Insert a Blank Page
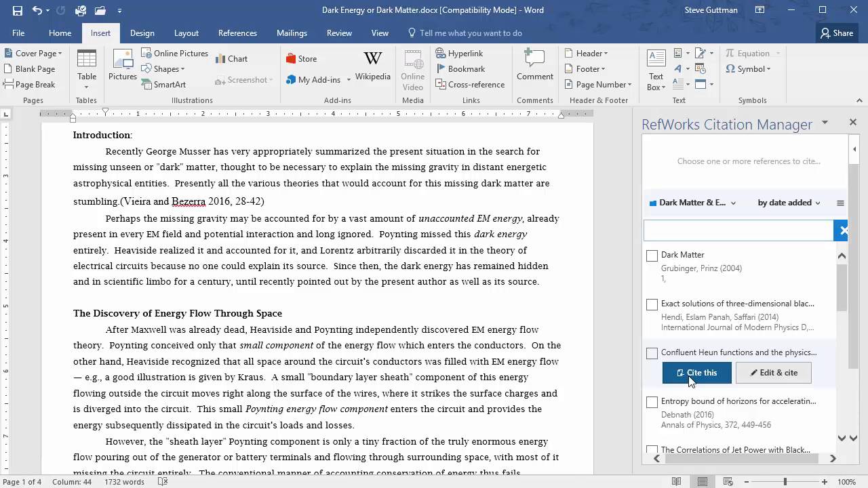The width and height of the screenshot is (868, 488). coord(29,68)
